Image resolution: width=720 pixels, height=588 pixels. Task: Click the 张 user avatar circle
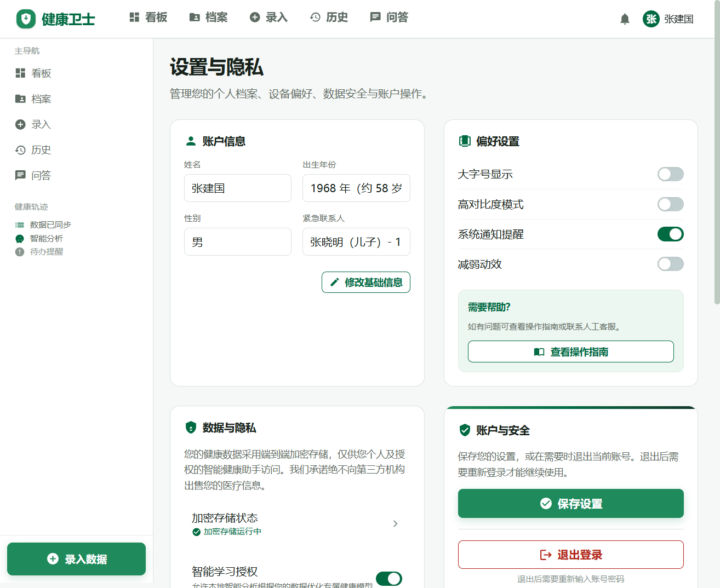pos(651,19)
